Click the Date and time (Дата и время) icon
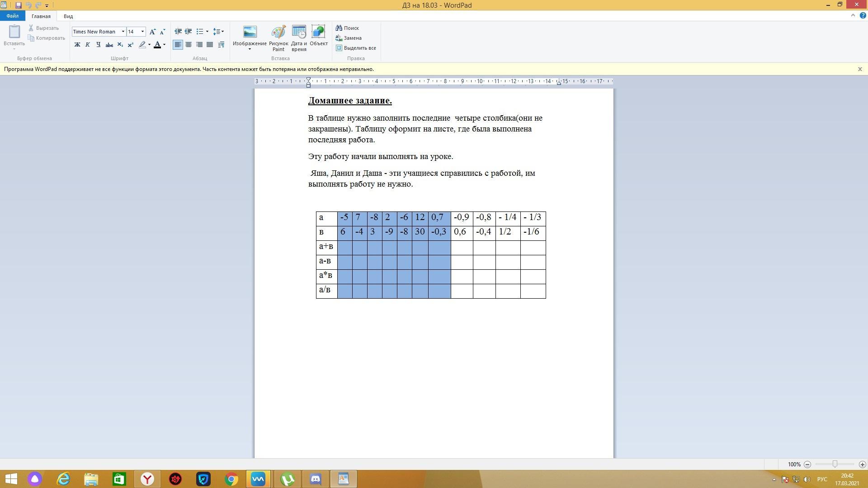The height and width of the screenshot is (488, 868). click(x=299, y=38)
